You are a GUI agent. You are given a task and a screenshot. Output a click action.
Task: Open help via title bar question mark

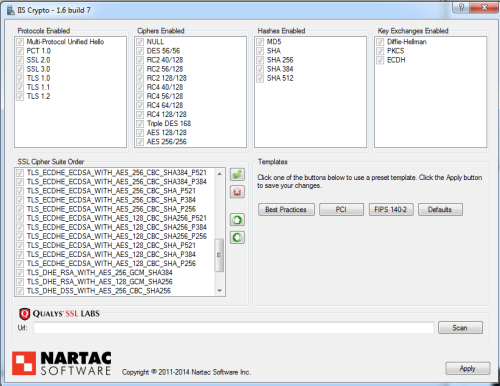tap(461, 7)
